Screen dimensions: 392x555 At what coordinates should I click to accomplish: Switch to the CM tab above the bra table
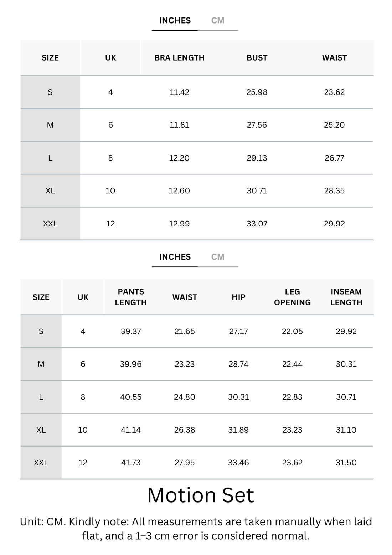point(218,21)
